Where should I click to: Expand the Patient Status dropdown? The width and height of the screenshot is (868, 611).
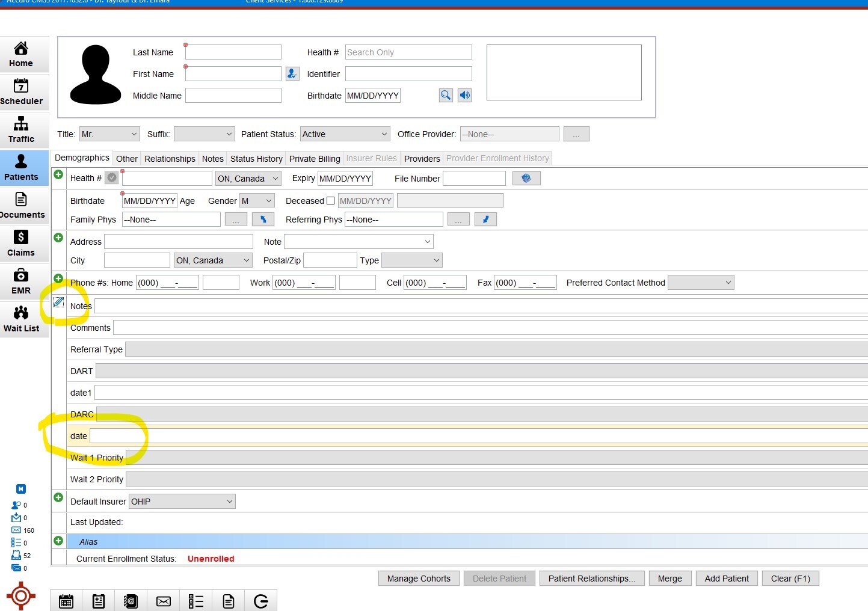[345, 134]
